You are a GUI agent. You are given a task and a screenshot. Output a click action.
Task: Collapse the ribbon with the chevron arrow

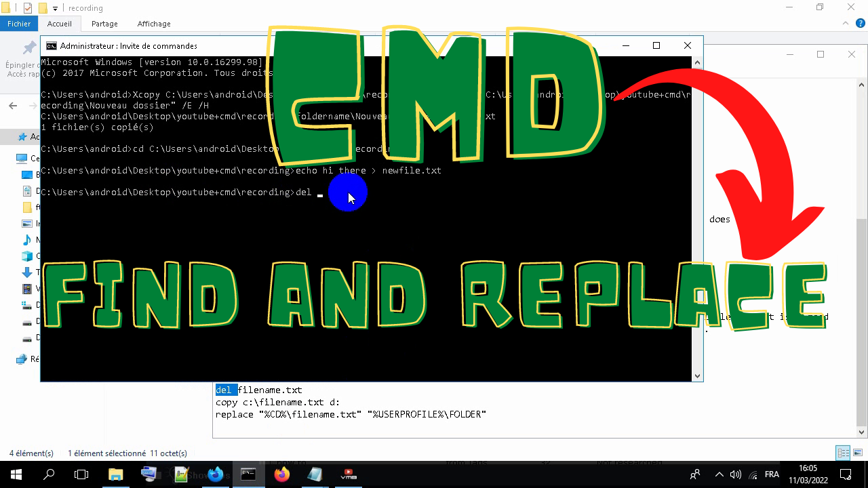[x=845, y=22]
